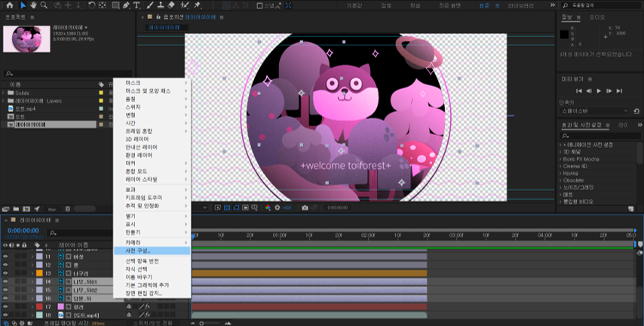Jump to first frame in Preview panel

pos(578,91)
